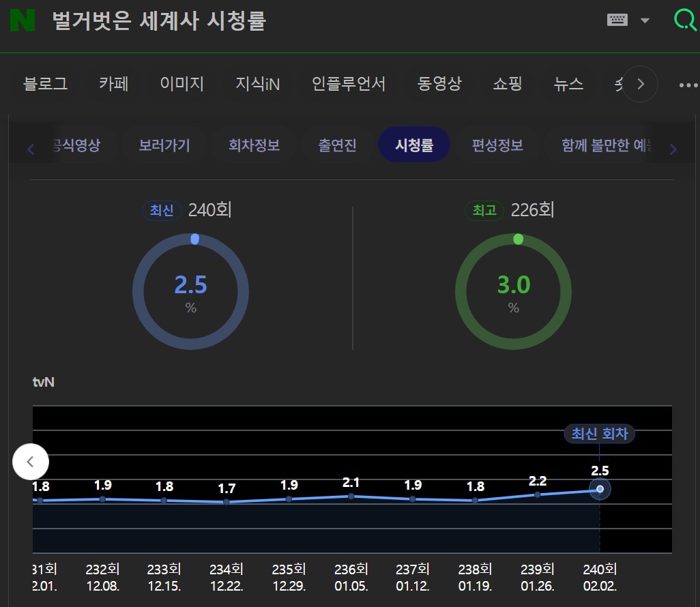Screen dimensions: 700x607
Task: Click the right arrow of sub-tab list
Action: pos(673,149)
